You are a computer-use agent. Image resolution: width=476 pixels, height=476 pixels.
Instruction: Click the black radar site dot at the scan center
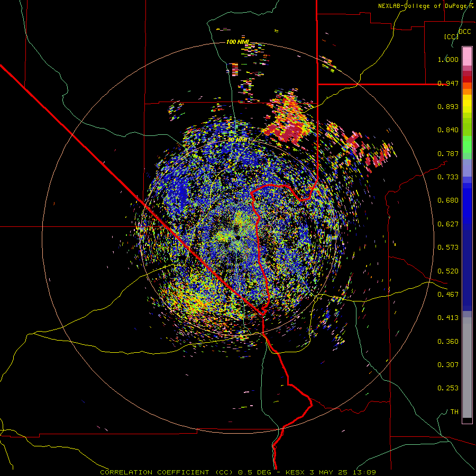pyautogui.click(x=237, y=237)
